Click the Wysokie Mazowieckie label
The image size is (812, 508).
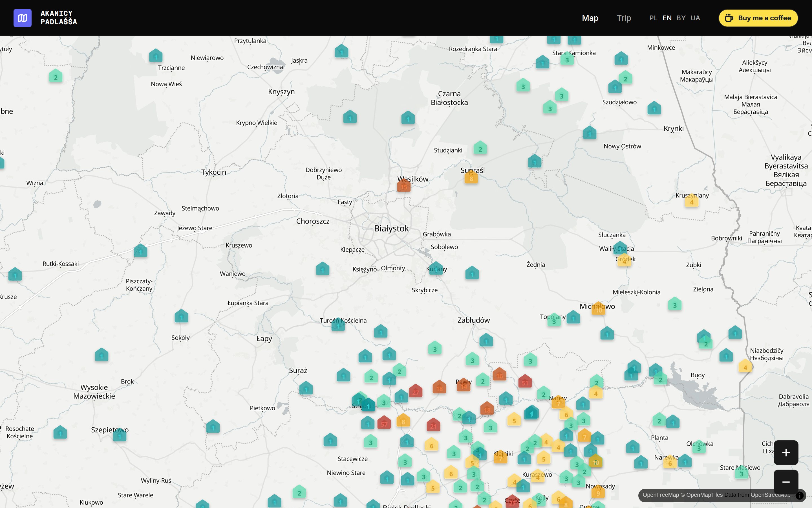(x=94, y=392)
